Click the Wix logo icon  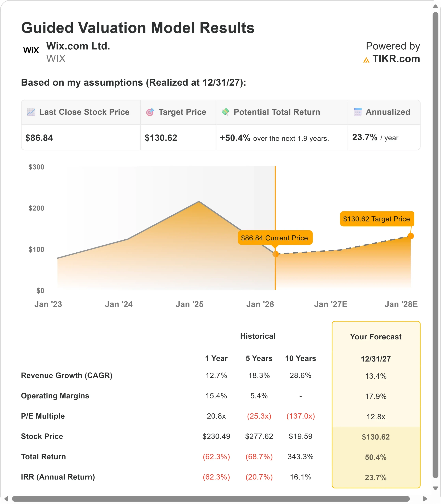point(31,50)
